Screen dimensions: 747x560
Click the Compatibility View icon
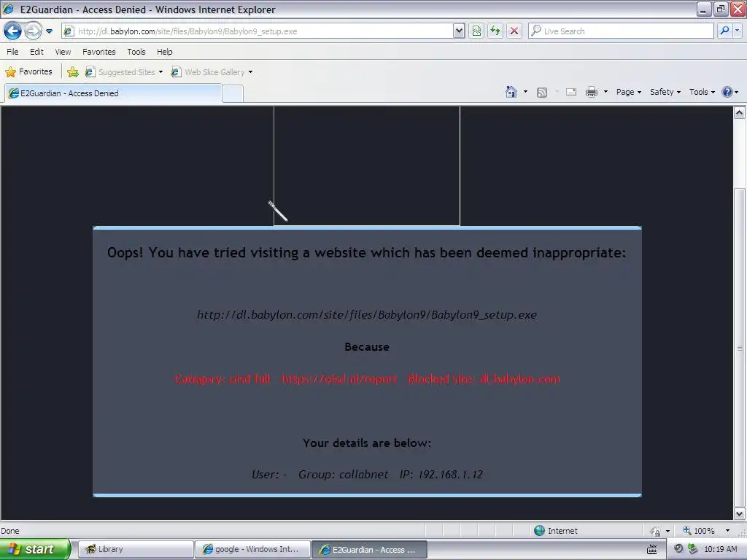click(476, 31)
